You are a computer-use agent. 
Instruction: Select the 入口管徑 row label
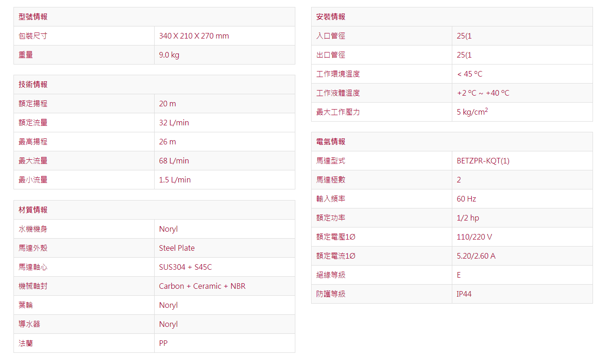click(331, 36)
